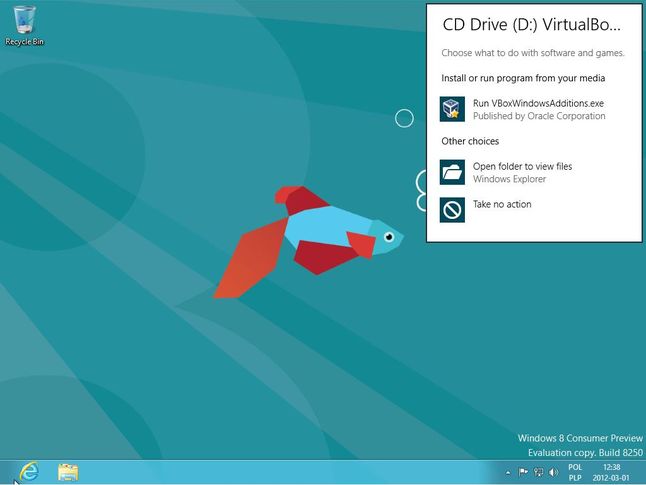This screenshot has height=485, width=646.
Task: Open the clock showing 12:38
Action: point(611,472)
